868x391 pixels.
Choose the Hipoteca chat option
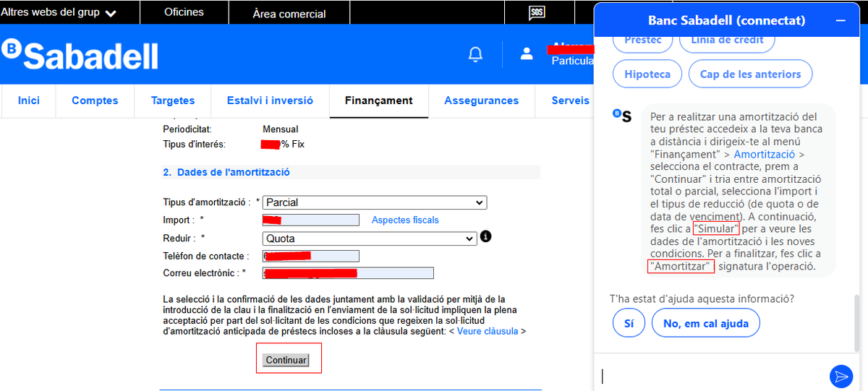click(647, 74)
